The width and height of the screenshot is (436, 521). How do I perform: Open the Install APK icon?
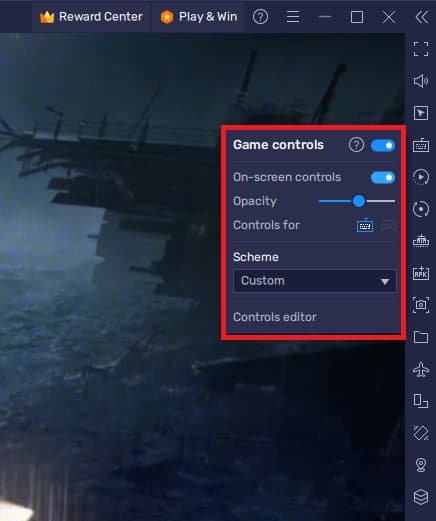click(x=421, y=273)
